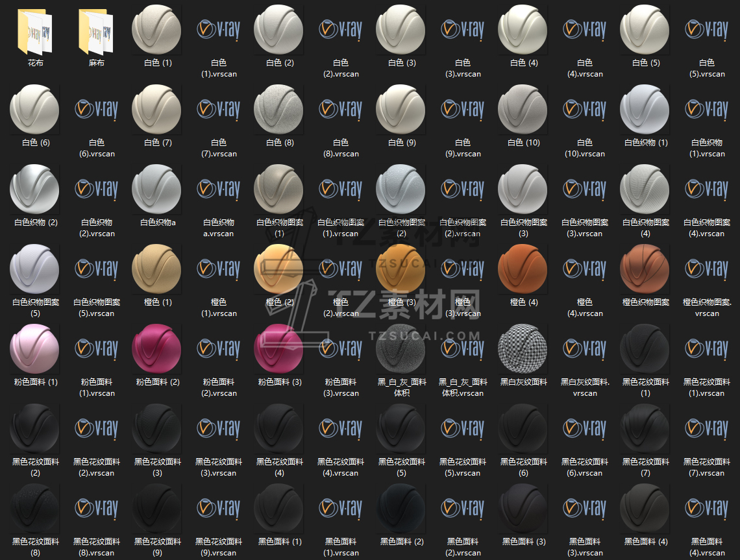Select the 黑色花纹面料 (2).vrscan file icon
The image size is (740, 560).
[96, 428]
